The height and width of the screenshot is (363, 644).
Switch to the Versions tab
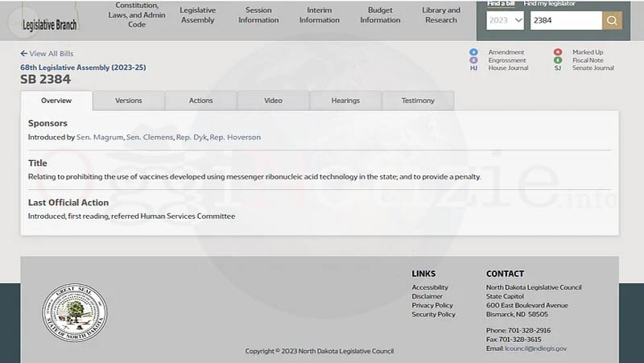tap(128, 101)
